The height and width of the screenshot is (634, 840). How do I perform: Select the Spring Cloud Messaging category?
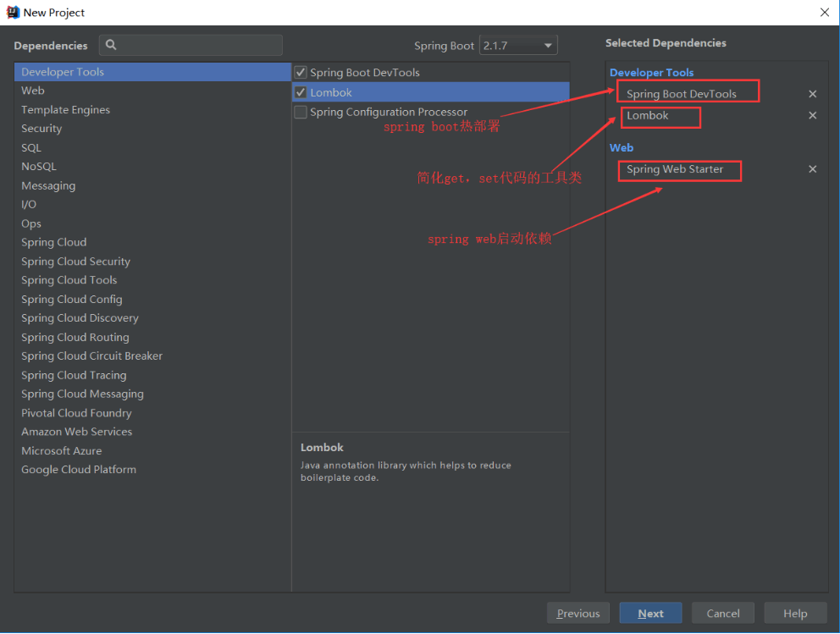(152, 394)
